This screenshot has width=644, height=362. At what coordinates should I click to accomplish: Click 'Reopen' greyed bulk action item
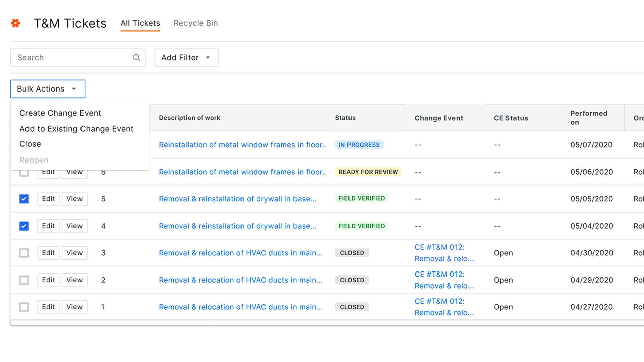tap(33, 160)
